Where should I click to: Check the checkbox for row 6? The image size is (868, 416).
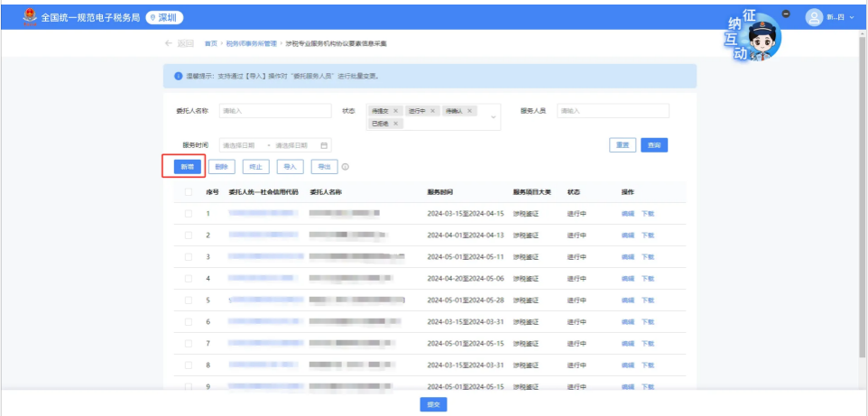[x=189, y=322]
